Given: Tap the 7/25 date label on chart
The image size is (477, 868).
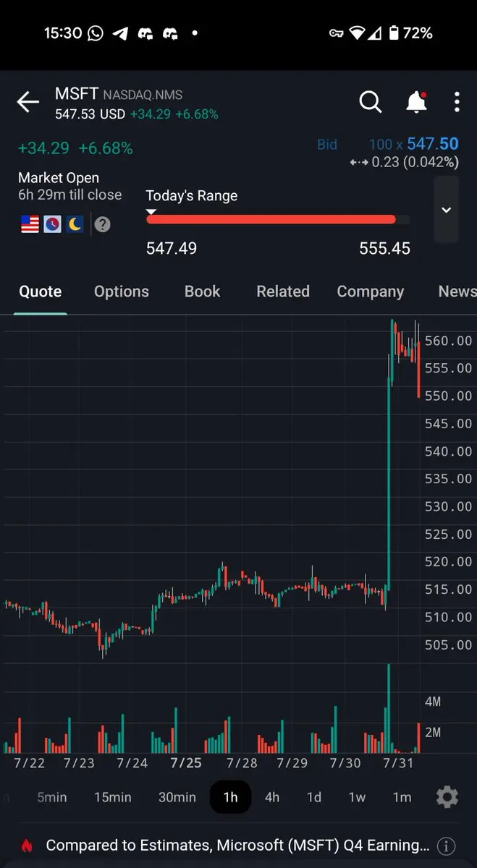Looking at the screenshot, I should [186, 763].
